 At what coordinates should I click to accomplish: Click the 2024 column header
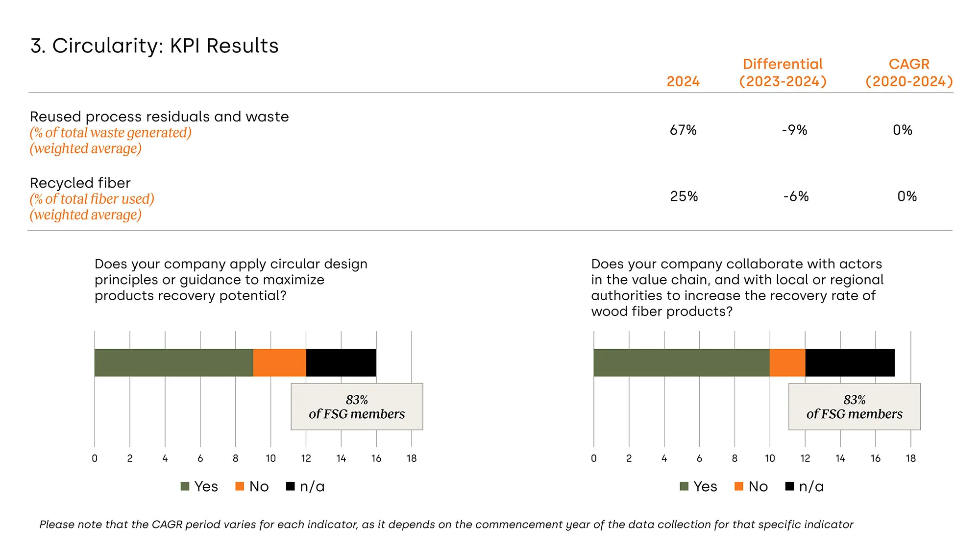[x=683, y=81]
